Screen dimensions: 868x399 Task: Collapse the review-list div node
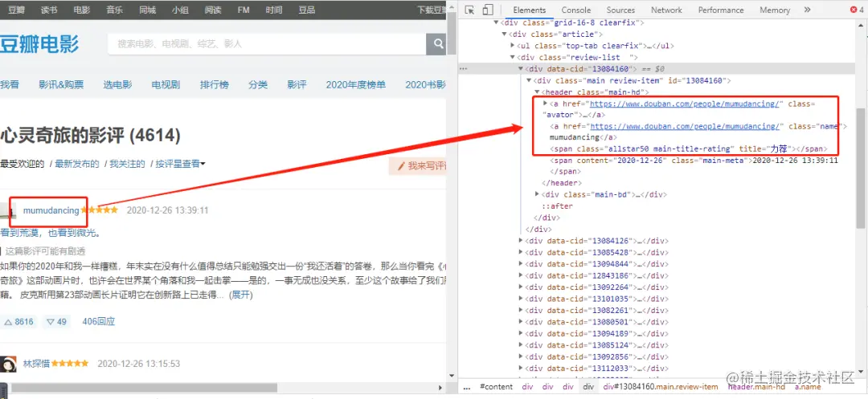513,58
